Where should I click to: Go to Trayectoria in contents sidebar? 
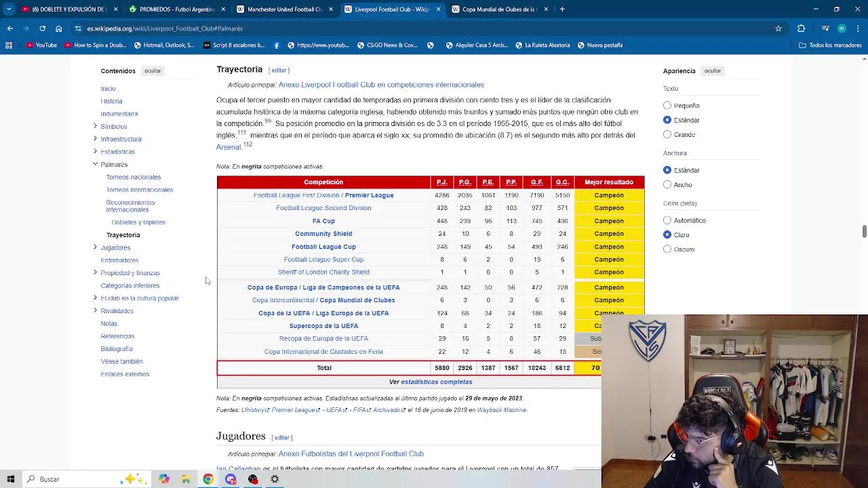[123, 235]
